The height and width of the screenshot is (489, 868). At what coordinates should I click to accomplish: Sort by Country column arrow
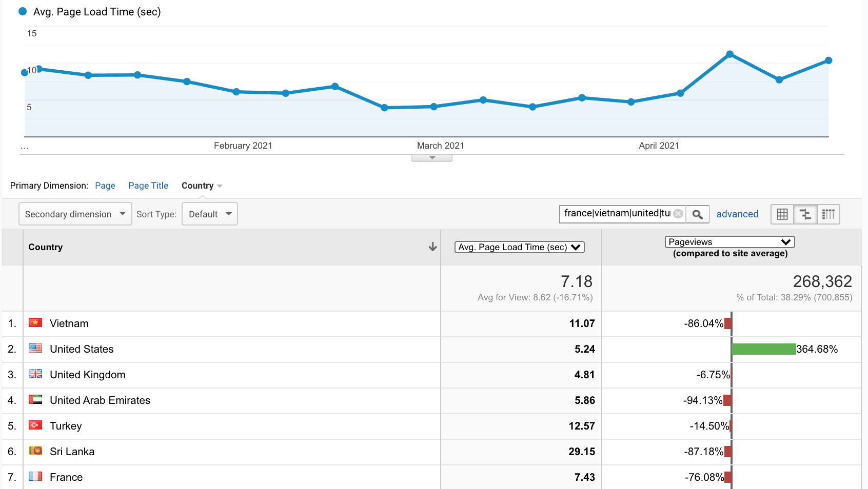click(432, 247)
